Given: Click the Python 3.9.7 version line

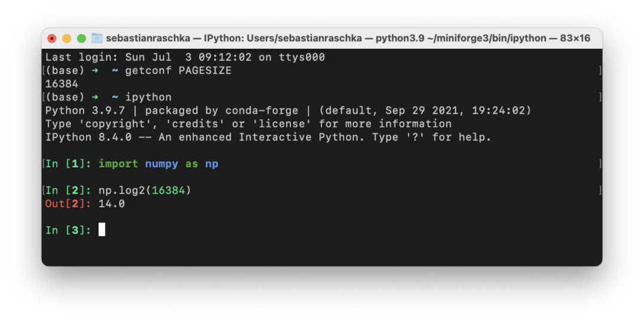Looking at the screenshot, I should (x=289, y=111).
